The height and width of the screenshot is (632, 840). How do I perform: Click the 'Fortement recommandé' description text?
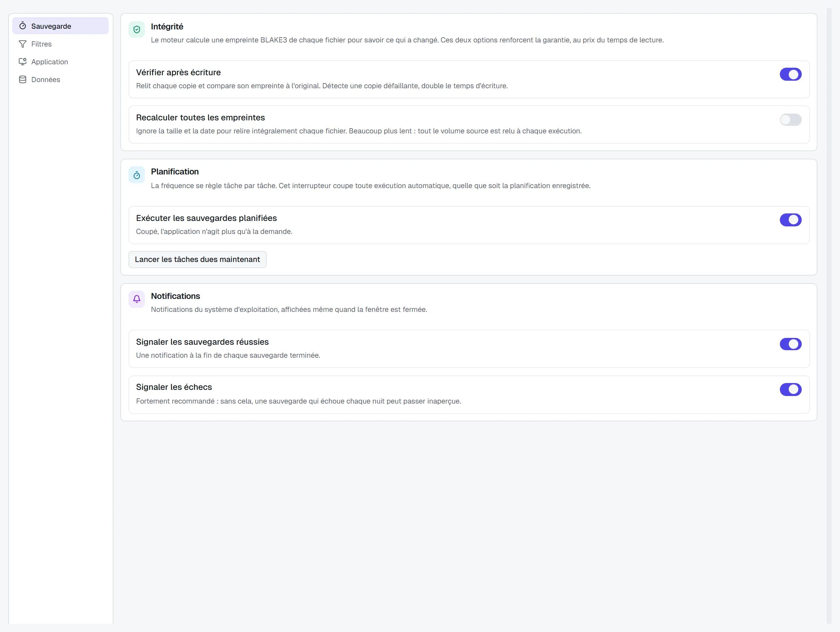pos(298,401)
